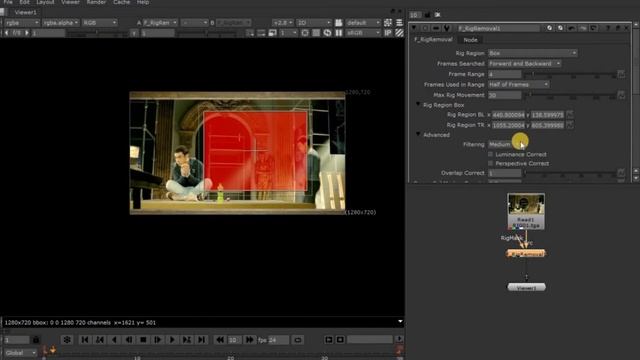
Task: Pause viewer updates button
Action: pyautogui.click(x=339, y=33)
